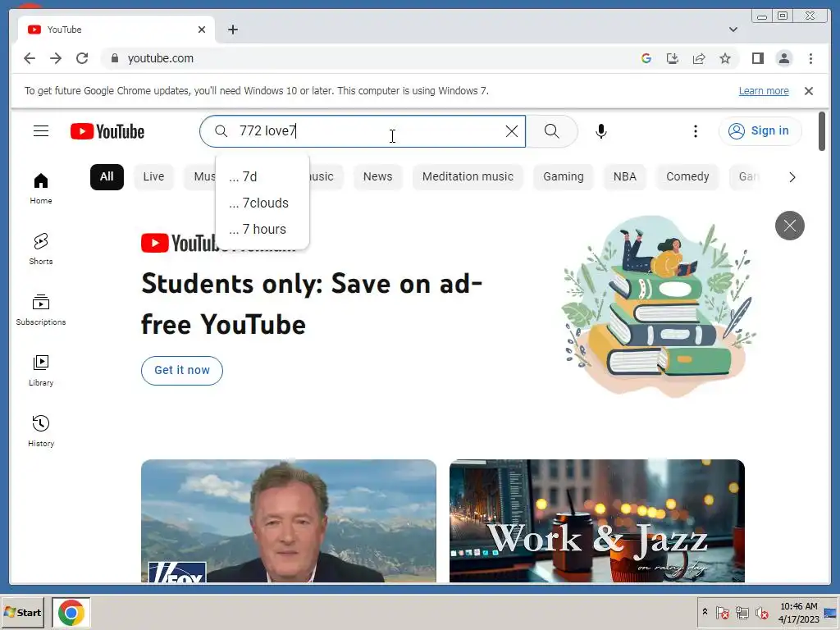This screenshot has width=840, height=630.
Task: Open the Work & Jazz video thumbnail
Action: (x=597, y=521)
